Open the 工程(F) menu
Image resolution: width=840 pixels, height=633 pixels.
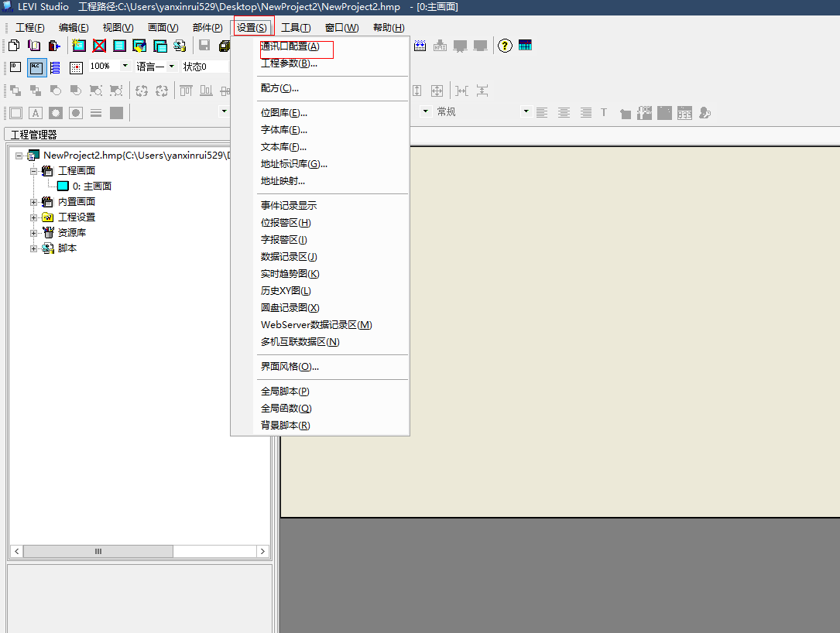(x=30, y=28)
